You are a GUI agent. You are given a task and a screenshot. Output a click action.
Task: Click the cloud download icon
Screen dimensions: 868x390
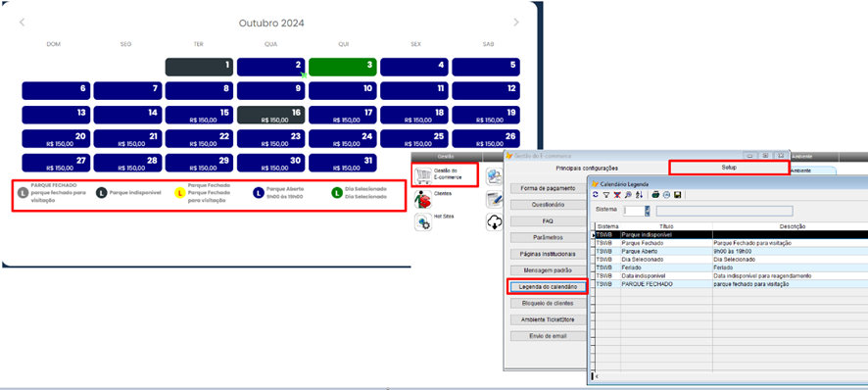coord(494,222)
